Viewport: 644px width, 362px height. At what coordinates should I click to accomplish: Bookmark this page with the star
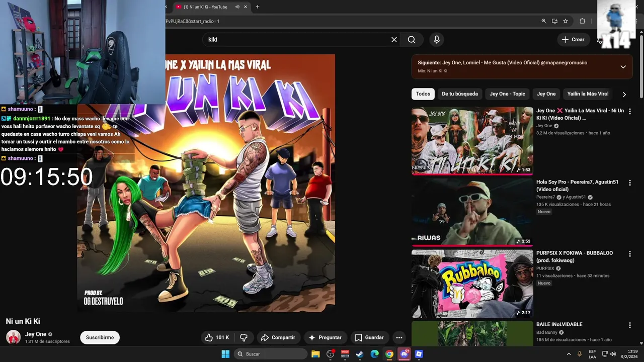click(566, 21)
